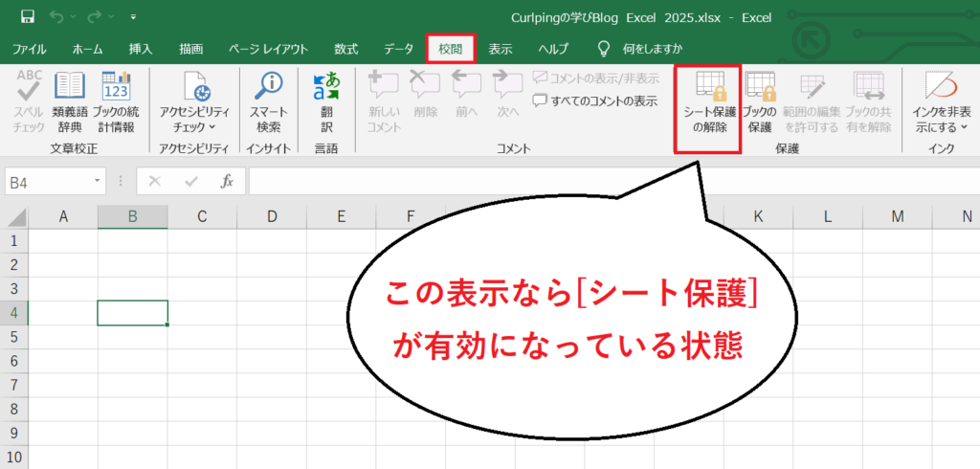The image size is (980, 469).
Task: Open the Thesaurus (類義語辞典) tool
Action: [70, 103]
